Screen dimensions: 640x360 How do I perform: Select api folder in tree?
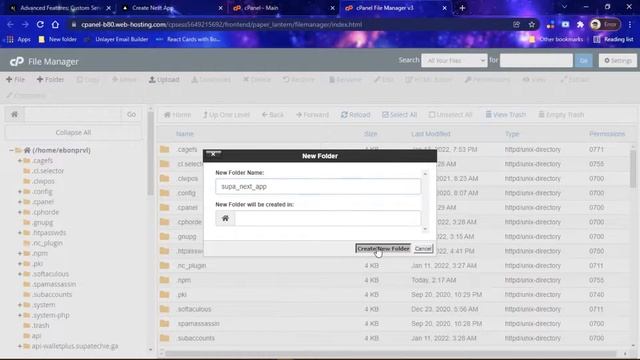36,336
